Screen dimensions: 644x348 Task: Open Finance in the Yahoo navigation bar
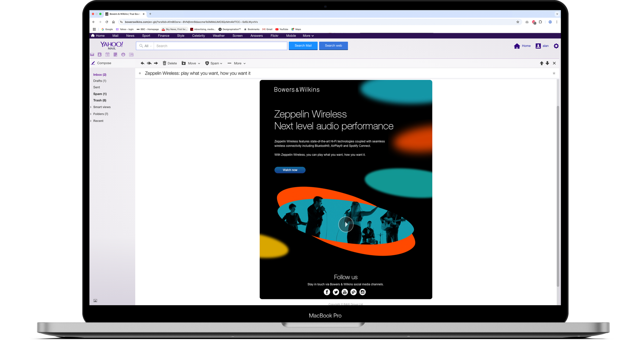pyautogui.click(x=164, y=36)
